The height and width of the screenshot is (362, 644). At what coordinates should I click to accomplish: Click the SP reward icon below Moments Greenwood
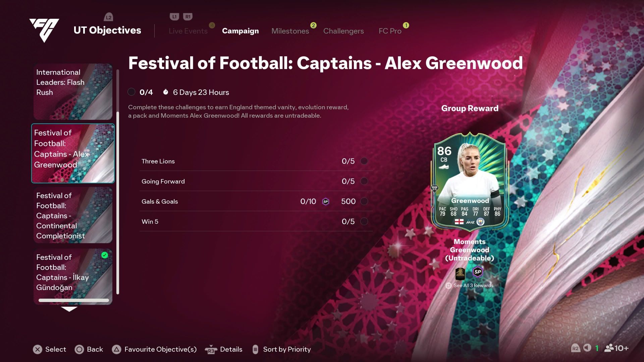pyautogui.click(x=478, y=272)
